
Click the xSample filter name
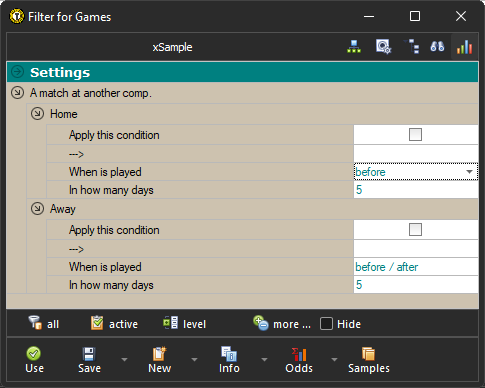tap(172, 47)
